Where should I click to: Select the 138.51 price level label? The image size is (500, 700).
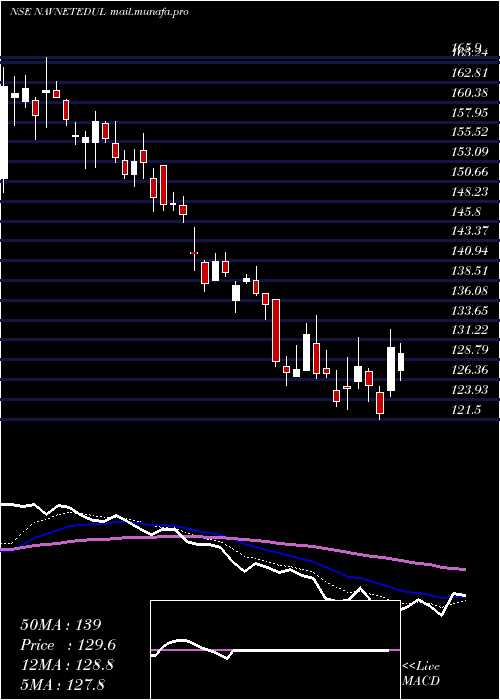(x=469, y=271)
